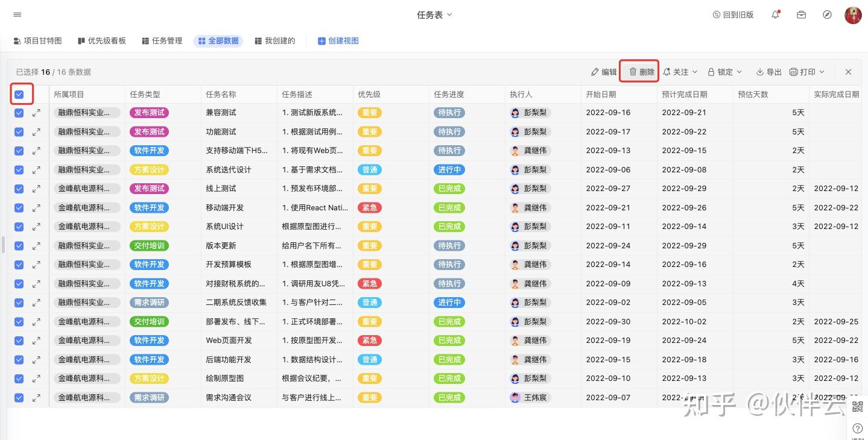The height and width of the screenshot is (440, 868).
Task: Open the user avatar profile
Action: 853,15
